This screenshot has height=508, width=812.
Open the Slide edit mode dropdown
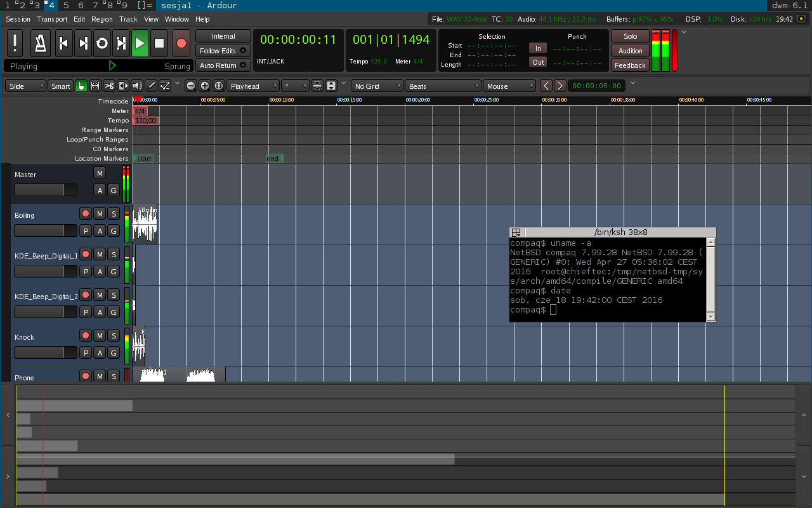[x=25, y=86]
